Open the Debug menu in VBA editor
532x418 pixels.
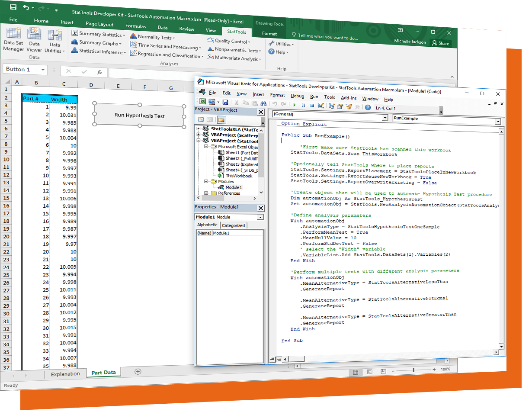point(297,96)
